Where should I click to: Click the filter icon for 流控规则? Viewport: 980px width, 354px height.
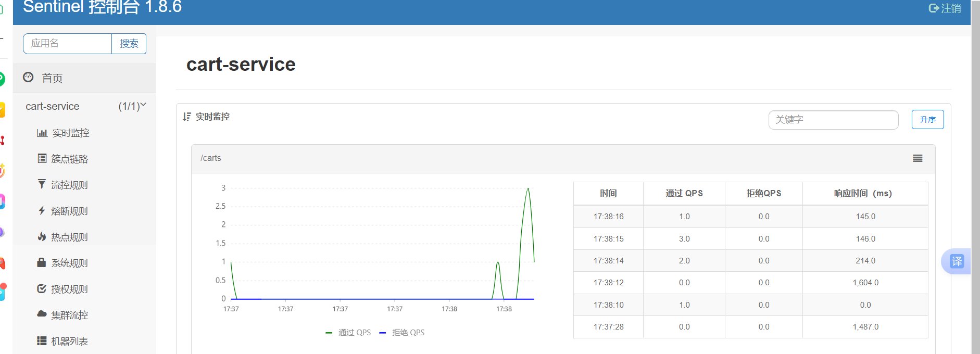pyautogui.click(x=42, y=184)
